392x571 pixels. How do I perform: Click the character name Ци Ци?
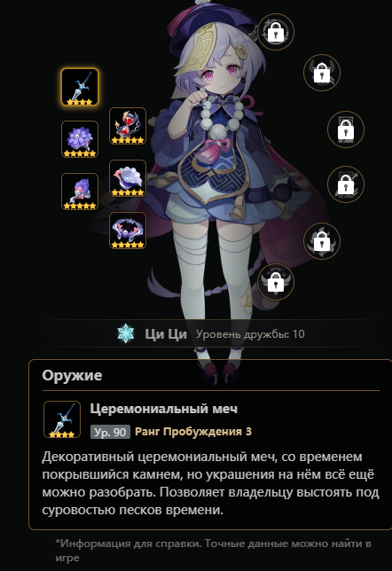tap(166, 334)
